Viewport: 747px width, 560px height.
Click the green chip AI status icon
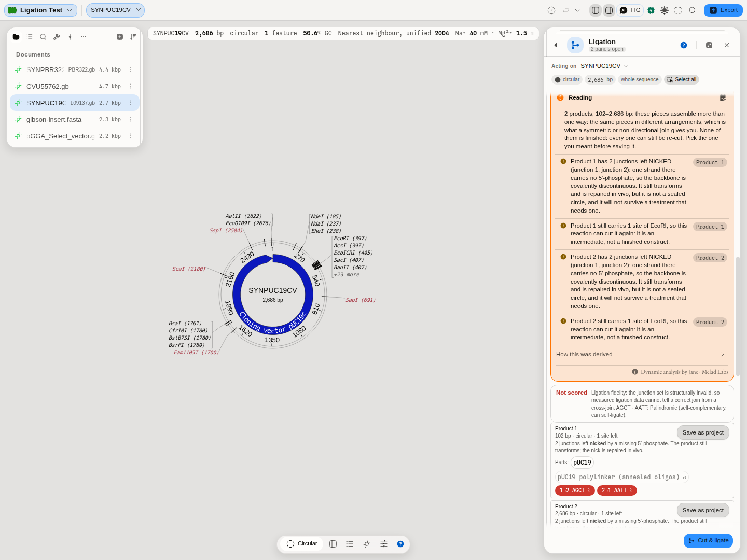[x=651, y=10]
